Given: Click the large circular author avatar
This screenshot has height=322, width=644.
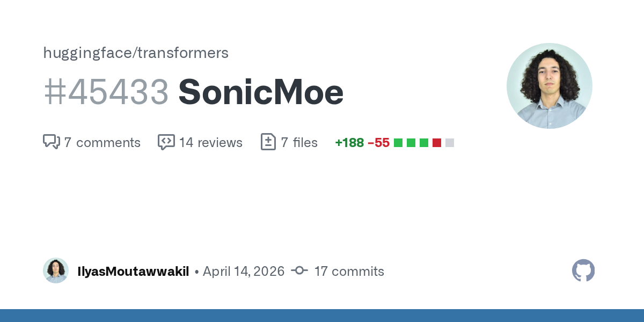Looking at the screenshot, I should click(550, 86).
